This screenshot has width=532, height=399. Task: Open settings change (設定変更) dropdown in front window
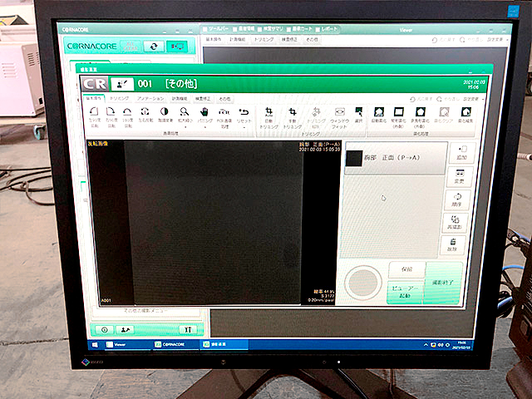(x=473, y=99)
